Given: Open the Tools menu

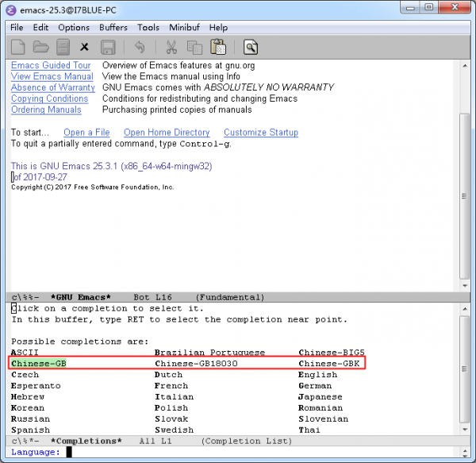Looking at the screenshot, I should [x=148, y=28].
